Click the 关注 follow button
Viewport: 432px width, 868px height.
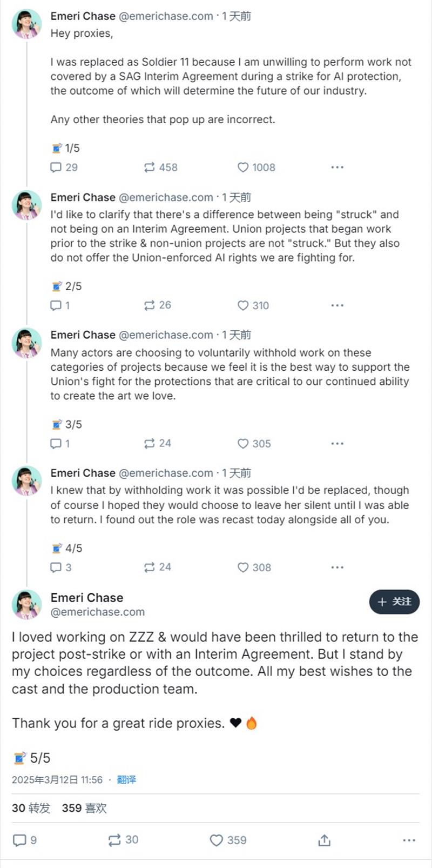(394, 602)
